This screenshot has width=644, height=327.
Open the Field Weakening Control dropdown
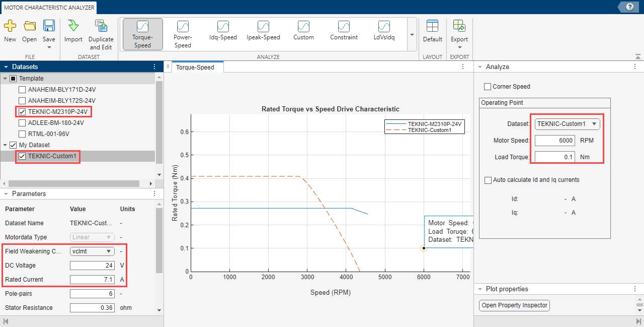click(x=92, y=251)
